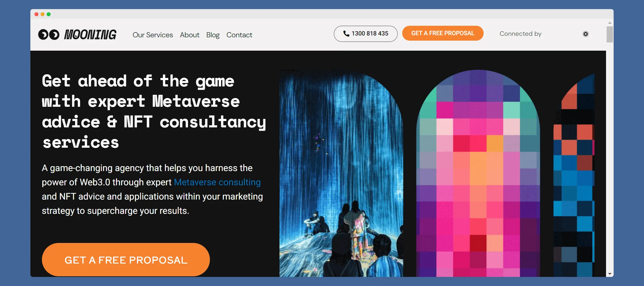Click the scrollbar down arrow
Image resolution: width=644 pixels, height=286 pixels.
pos(610,274)
